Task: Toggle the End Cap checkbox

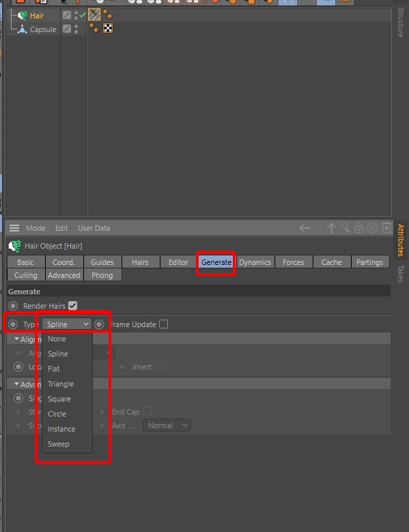Action: (147, 412)
